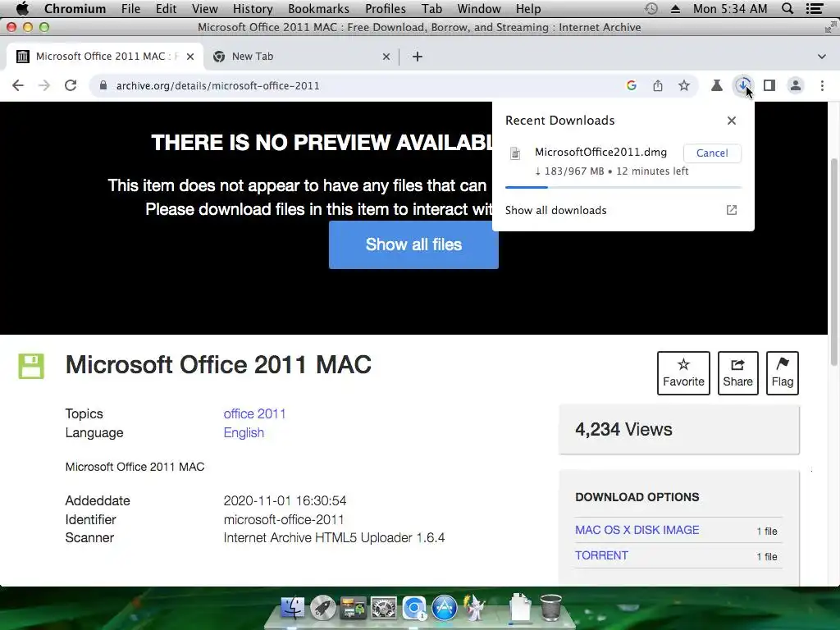Click the green floppy disk software icon

[x=31, y=367]
